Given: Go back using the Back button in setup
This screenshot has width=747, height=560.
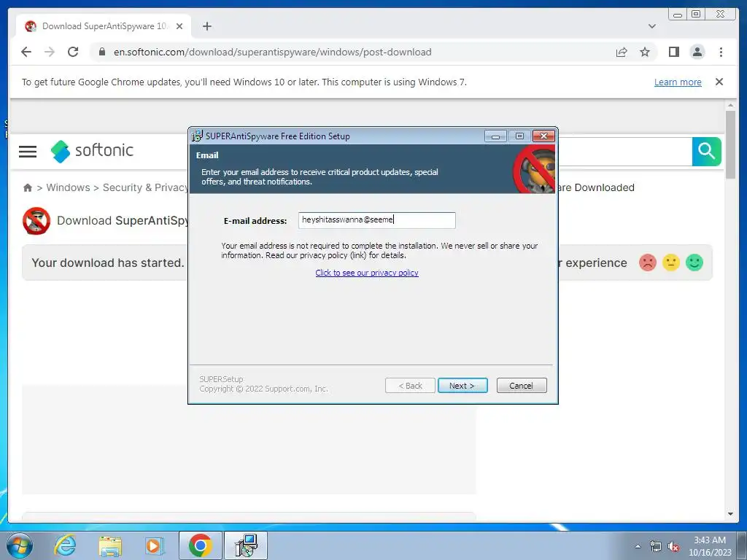Looking at the screenshot, I should point(410,385).
